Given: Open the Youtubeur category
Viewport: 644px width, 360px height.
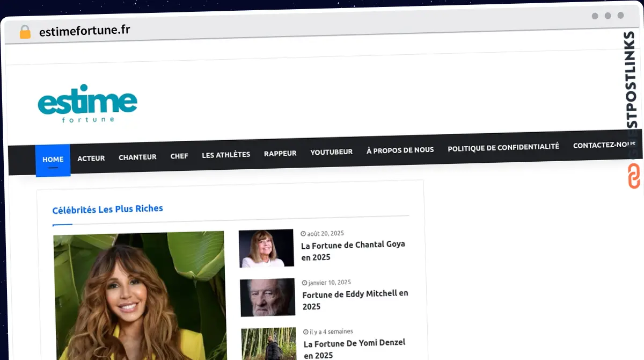Looking at the screenshot, I should pyautogui.click(x=331, y=152).
